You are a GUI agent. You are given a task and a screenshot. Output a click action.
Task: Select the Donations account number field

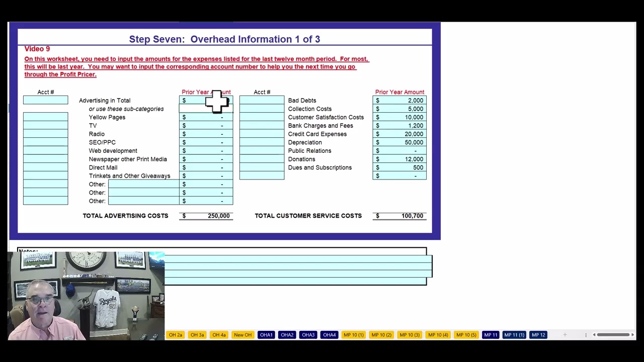point(262,159)
